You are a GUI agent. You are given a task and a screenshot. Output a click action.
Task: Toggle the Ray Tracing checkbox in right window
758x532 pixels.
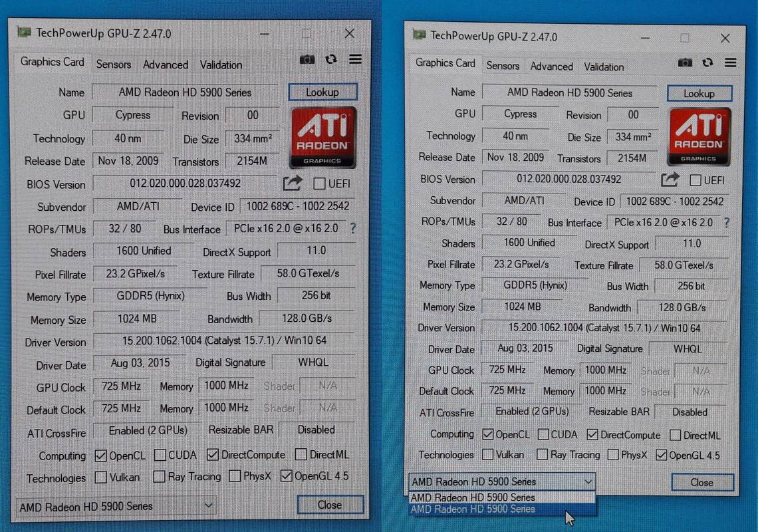(x=543, y=455)
